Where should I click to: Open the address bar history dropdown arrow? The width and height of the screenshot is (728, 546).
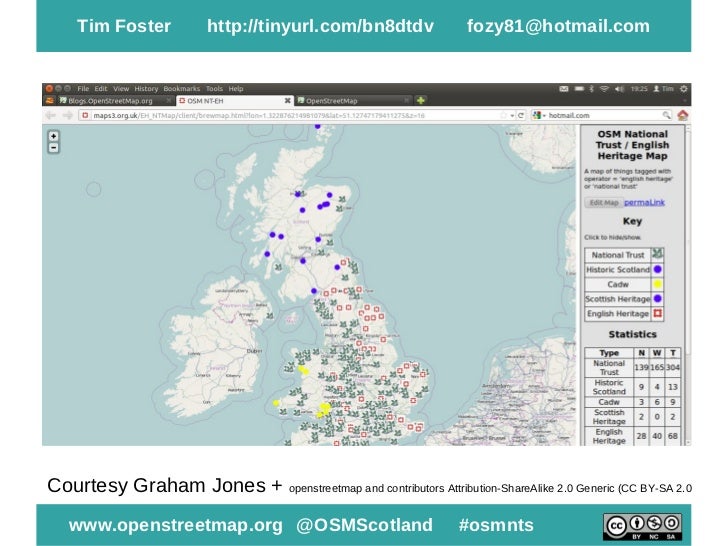coord(512,115)
